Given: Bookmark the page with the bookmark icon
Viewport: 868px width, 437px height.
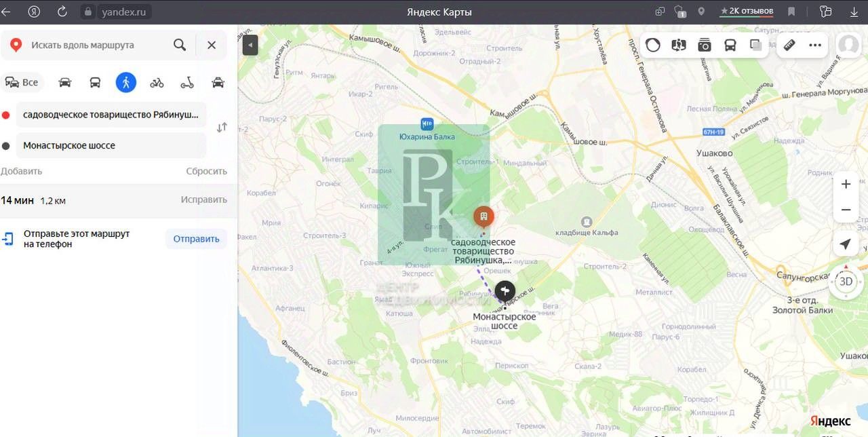Looking at the screenshot, I should click(x=791, y=12).
